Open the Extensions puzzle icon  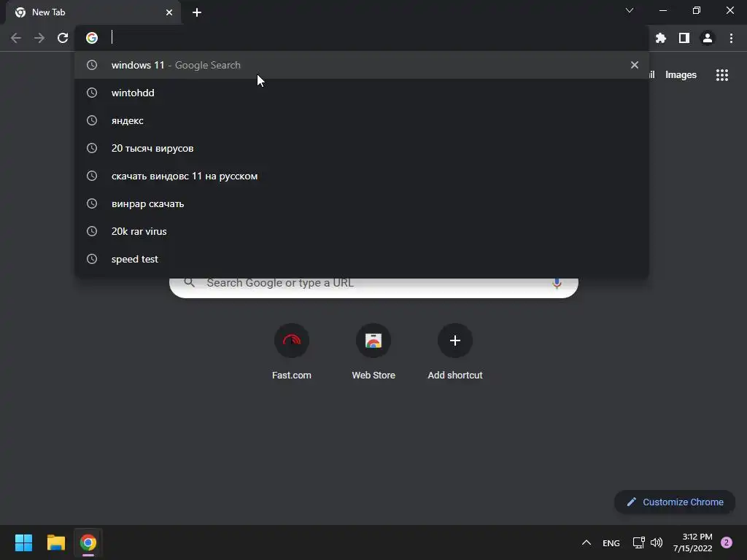pos(661,38)
